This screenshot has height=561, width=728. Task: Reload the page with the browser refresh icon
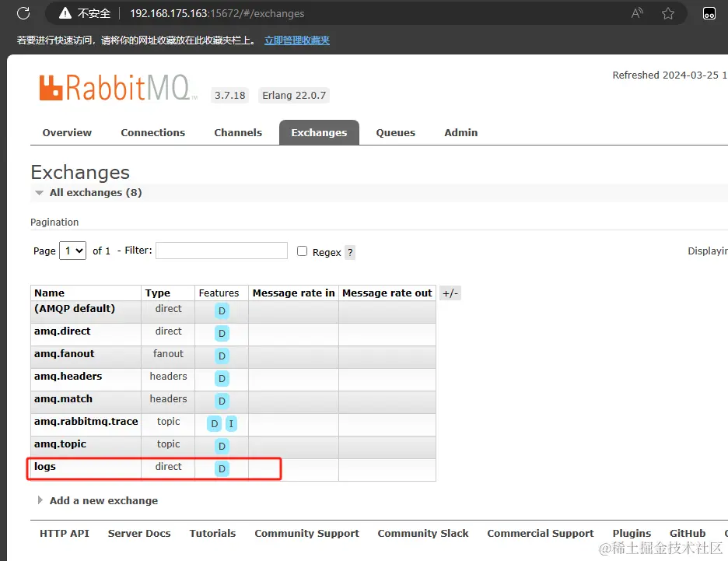pos(23,13)
